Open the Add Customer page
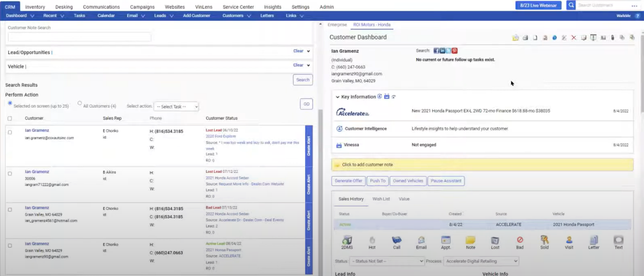Image resolution: width=644 pixels, height=276 pixels. click(x=197, y=16)
